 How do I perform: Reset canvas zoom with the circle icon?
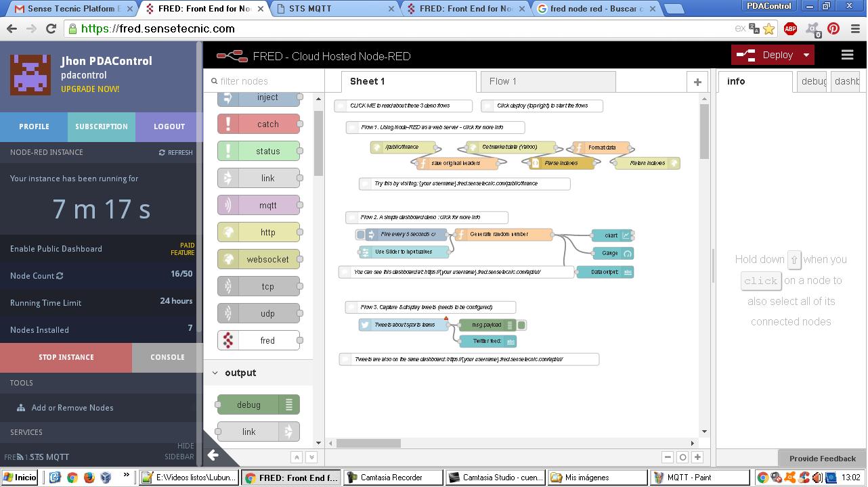pyautogui.click(x=682, y=457)
